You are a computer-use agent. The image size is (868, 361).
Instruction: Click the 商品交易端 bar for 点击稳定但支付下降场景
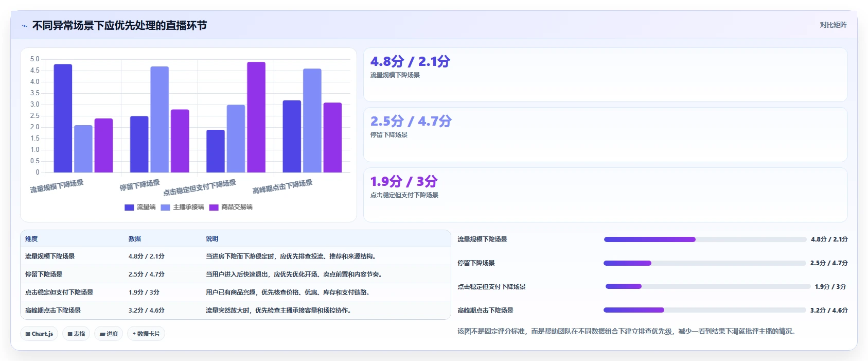[x=256, y=117]
